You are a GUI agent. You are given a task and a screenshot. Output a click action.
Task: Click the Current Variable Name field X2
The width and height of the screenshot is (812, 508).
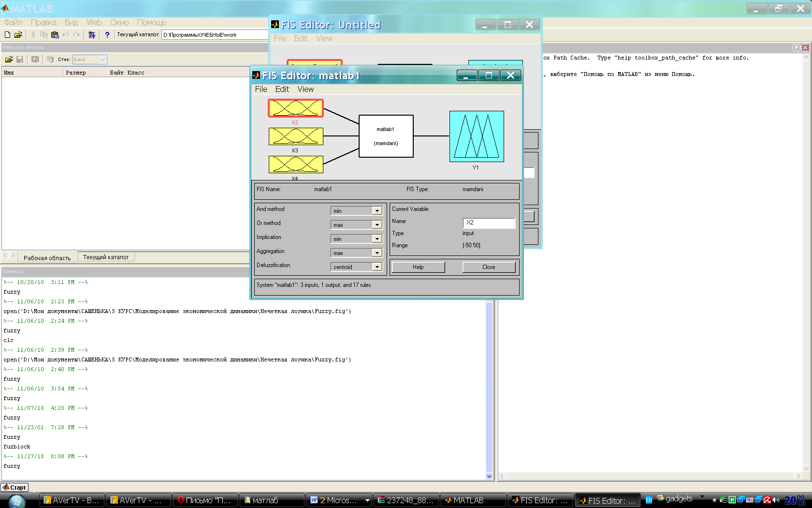[489, 223]
